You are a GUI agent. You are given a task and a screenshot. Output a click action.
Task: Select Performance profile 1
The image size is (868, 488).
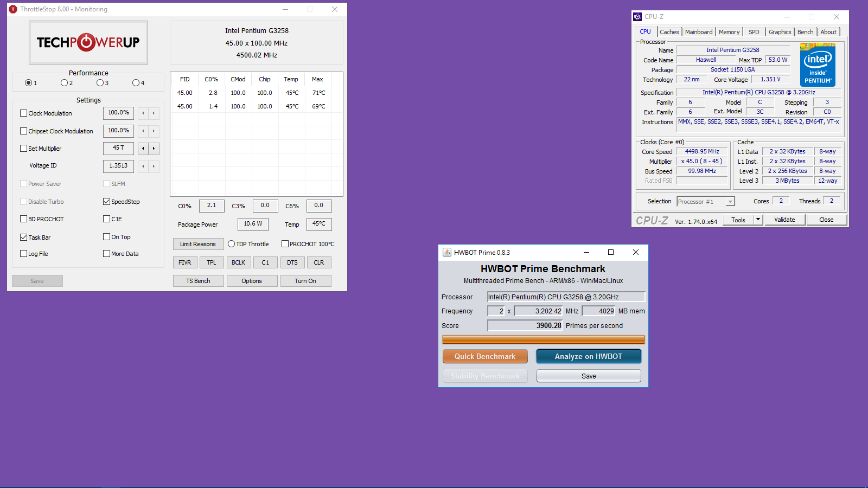tap(28, 83)
